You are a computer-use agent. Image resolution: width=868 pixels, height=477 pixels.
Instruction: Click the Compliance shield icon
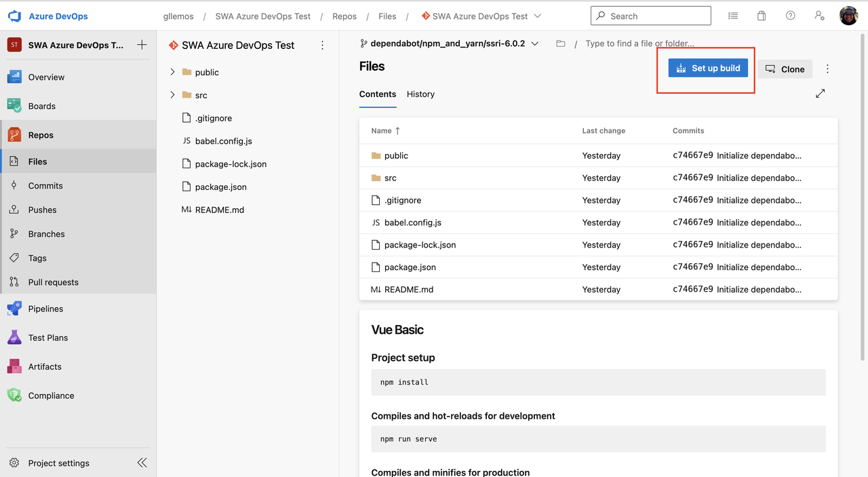(x=14, y=396)
